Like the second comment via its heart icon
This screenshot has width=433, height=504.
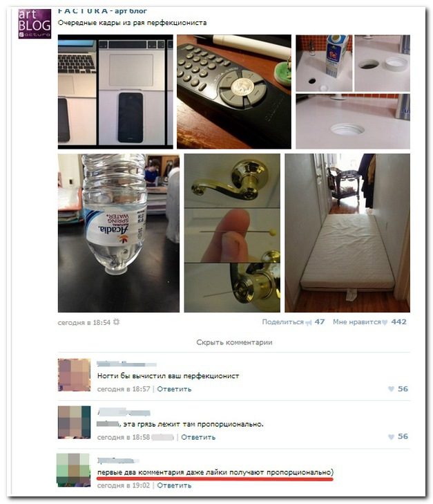tap(391, 437)
